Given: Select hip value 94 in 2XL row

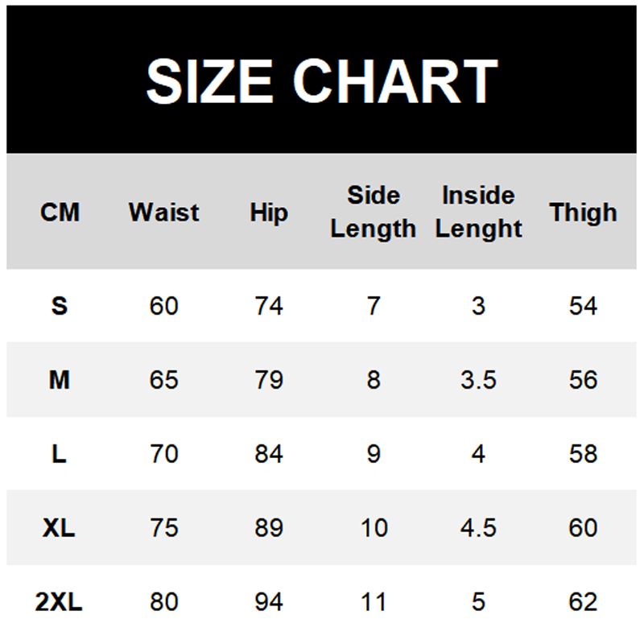Looking at the screenshot, I should tap(268, 602).
